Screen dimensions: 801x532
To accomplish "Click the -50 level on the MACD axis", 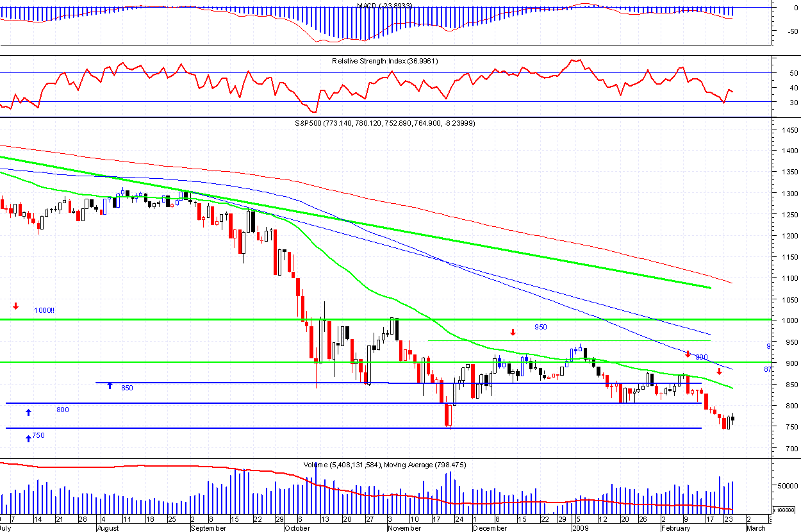I will 792,31.
